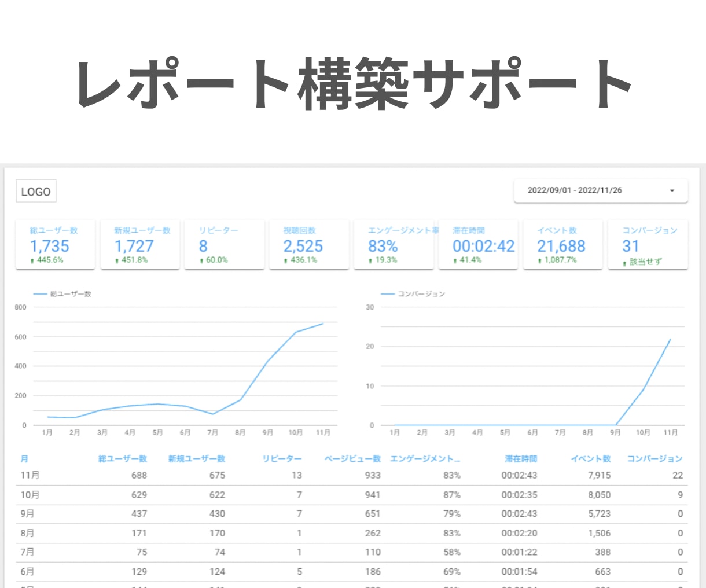Screen dimensions: 706x588
Task: Select the 7月 row label in table
Action: tap(27, 552)
